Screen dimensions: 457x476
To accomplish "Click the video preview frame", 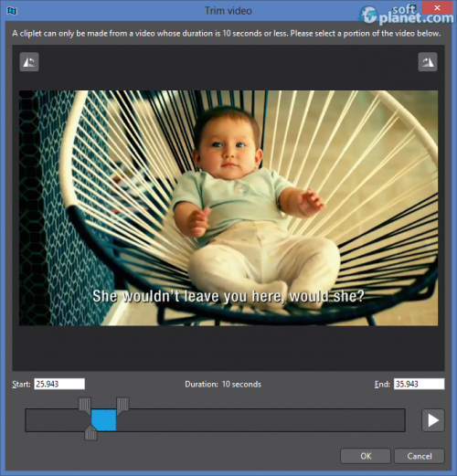I will pyautogui.click(x=228, y=208).
